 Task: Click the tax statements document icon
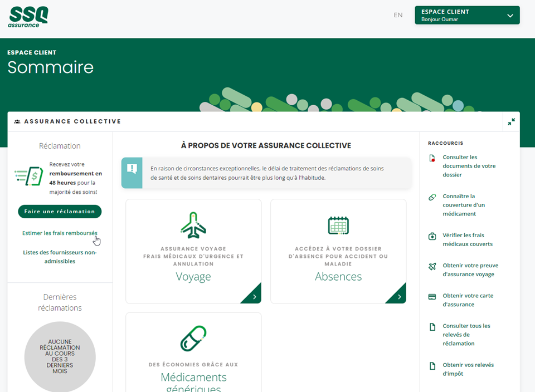(x=432, y=366)
